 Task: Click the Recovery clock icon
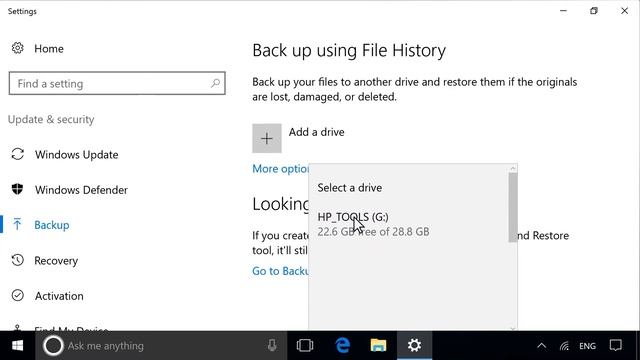point(17,260)
